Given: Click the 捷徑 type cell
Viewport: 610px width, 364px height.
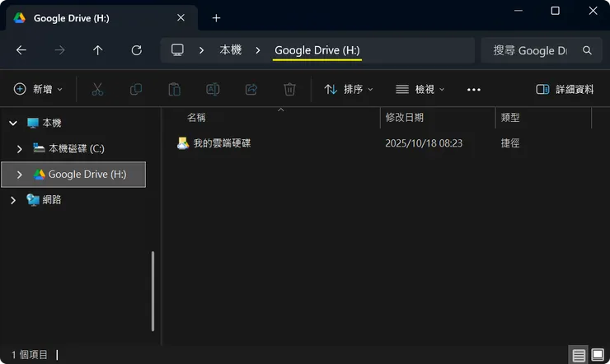Looking at the screenshot, I should coord(510,143).
